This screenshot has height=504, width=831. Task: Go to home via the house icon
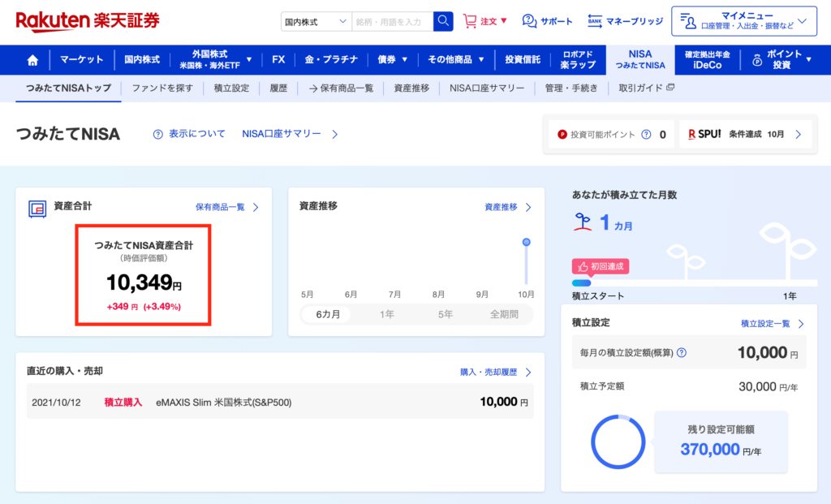click(32, 60)
